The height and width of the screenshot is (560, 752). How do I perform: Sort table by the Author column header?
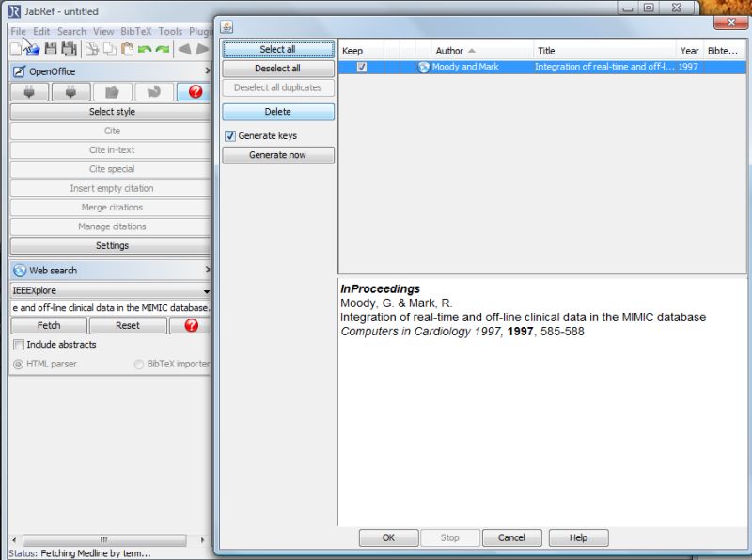coord(481,51)
